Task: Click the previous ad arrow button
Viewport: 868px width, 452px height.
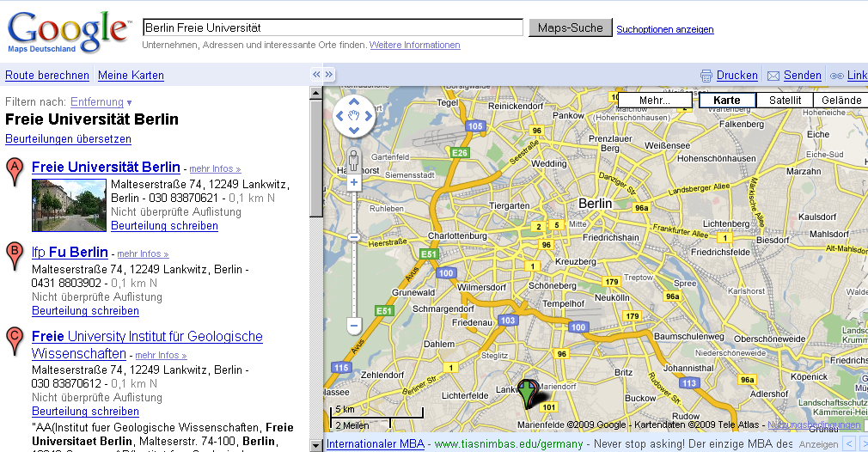Action: coord(848,443)
